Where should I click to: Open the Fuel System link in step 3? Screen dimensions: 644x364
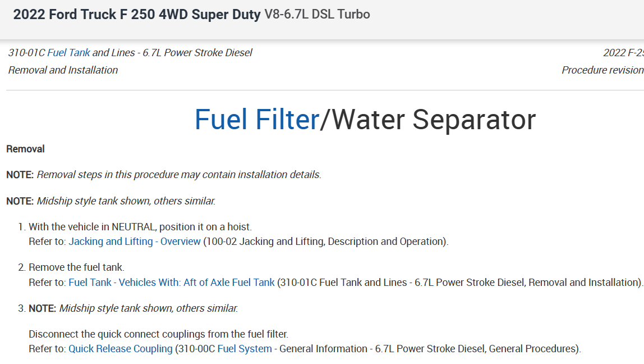244,349
